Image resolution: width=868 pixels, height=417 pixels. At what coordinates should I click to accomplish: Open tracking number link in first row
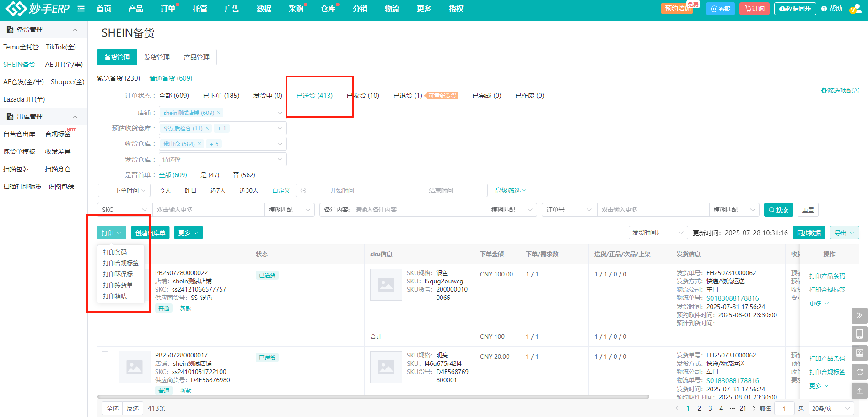[x=733, y=298]
